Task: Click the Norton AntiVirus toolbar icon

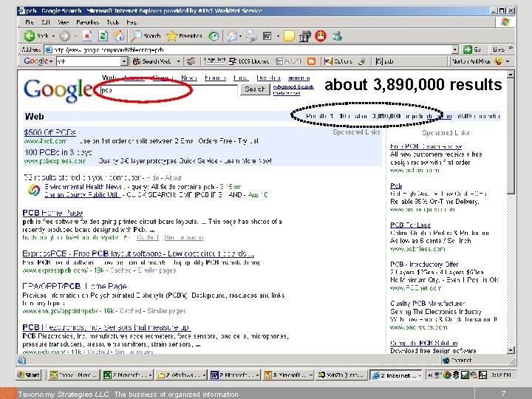Action: [x=498, y=61]
